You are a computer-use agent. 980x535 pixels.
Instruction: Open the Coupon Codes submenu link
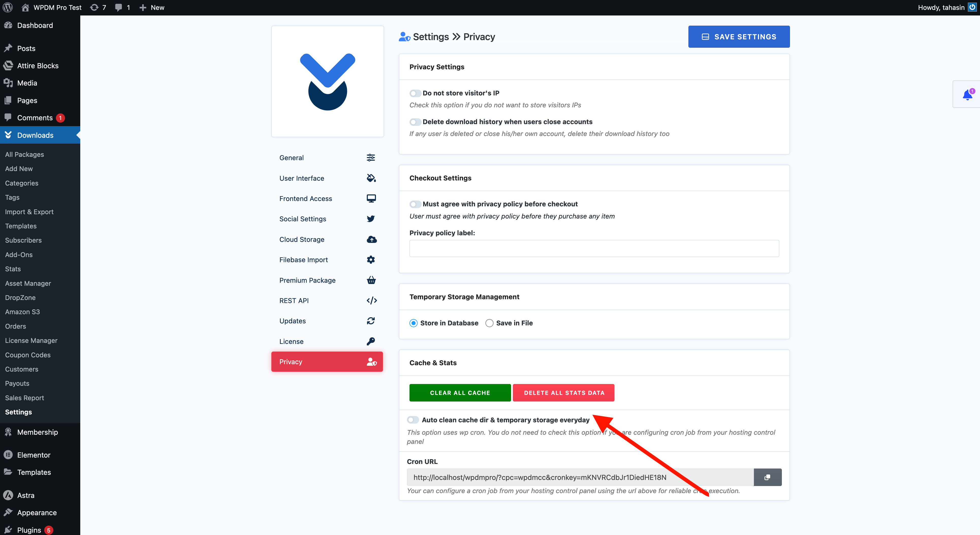click(x=28, y=355)
